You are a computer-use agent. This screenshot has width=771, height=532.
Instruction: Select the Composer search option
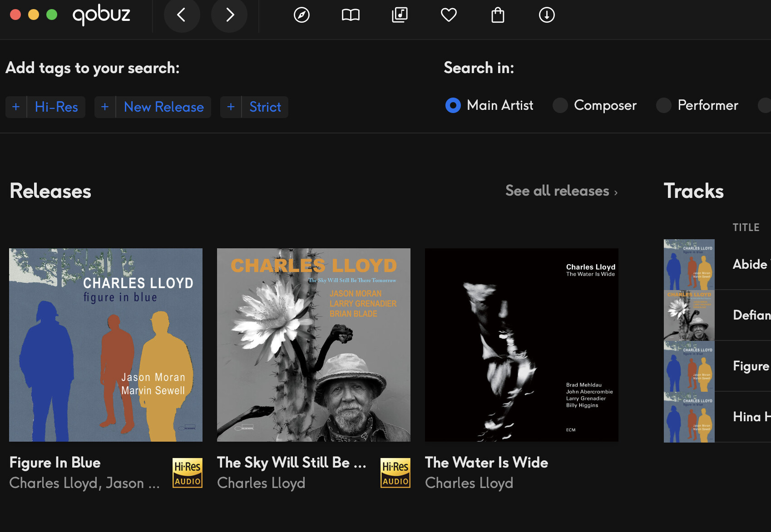point(560,105)
